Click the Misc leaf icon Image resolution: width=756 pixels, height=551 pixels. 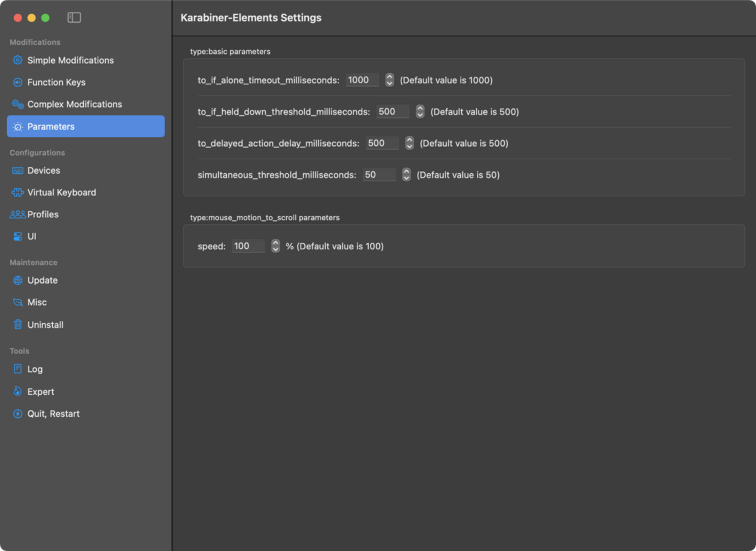pyautogui.click(x=17, y=302)
